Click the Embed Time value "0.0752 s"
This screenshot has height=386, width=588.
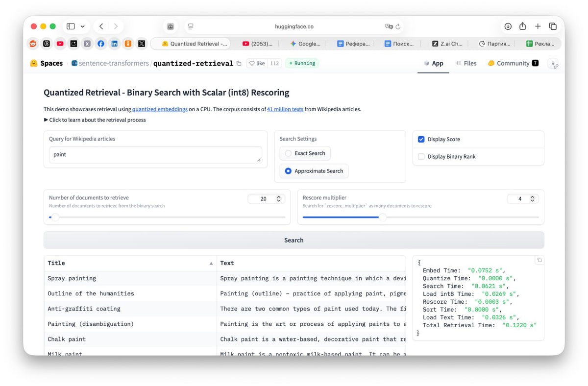click(x=485, y=270)
